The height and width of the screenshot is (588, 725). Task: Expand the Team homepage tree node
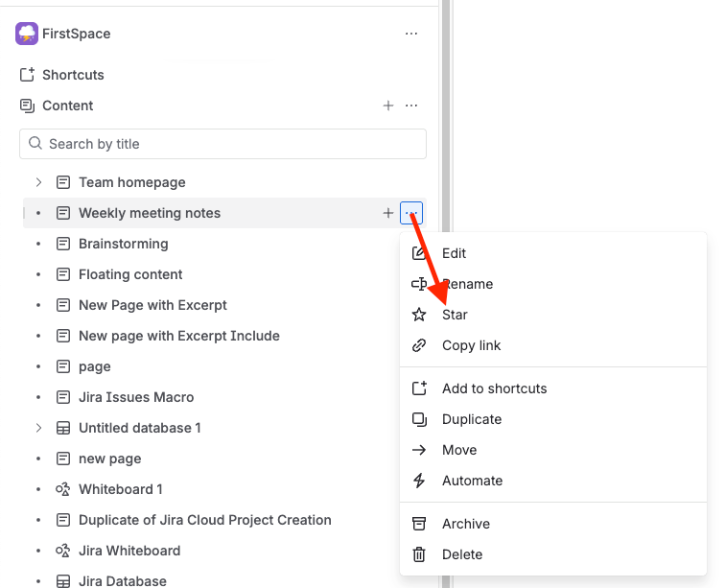38,182
